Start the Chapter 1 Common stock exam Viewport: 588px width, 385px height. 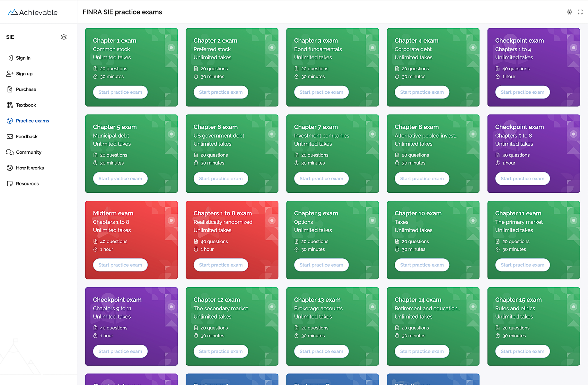120,92
